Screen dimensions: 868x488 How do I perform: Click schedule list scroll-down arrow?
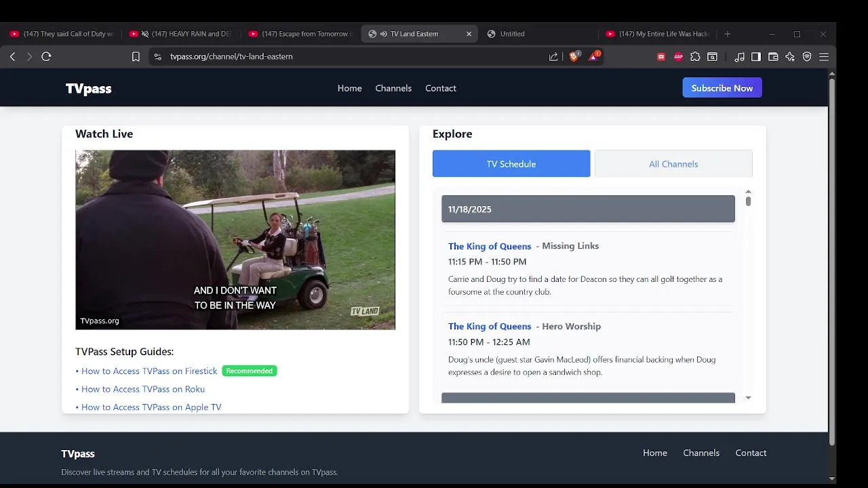click(748, 398)
